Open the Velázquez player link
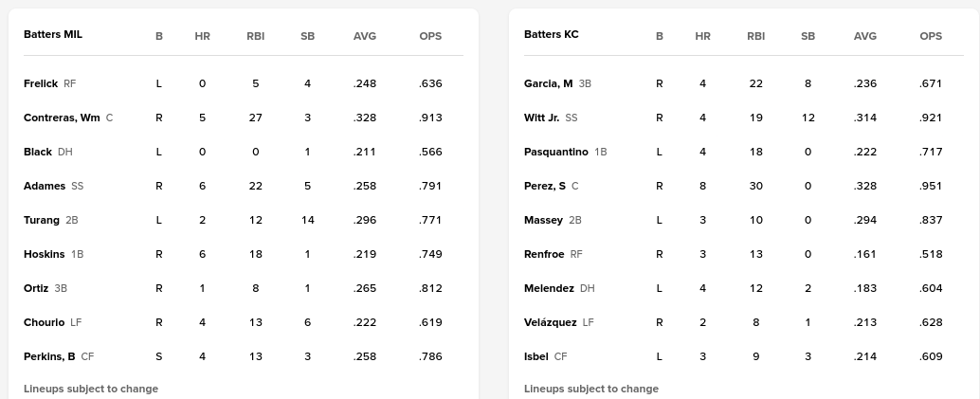Image resolution: width=980 pixels, height=399 pixels. [x=551, y=322]
